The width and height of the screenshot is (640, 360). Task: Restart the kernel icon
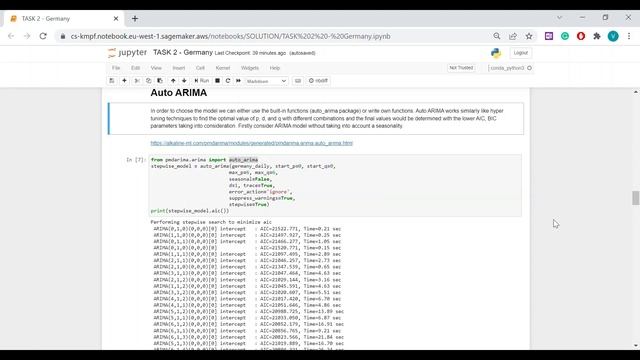[x=228, y=81]
